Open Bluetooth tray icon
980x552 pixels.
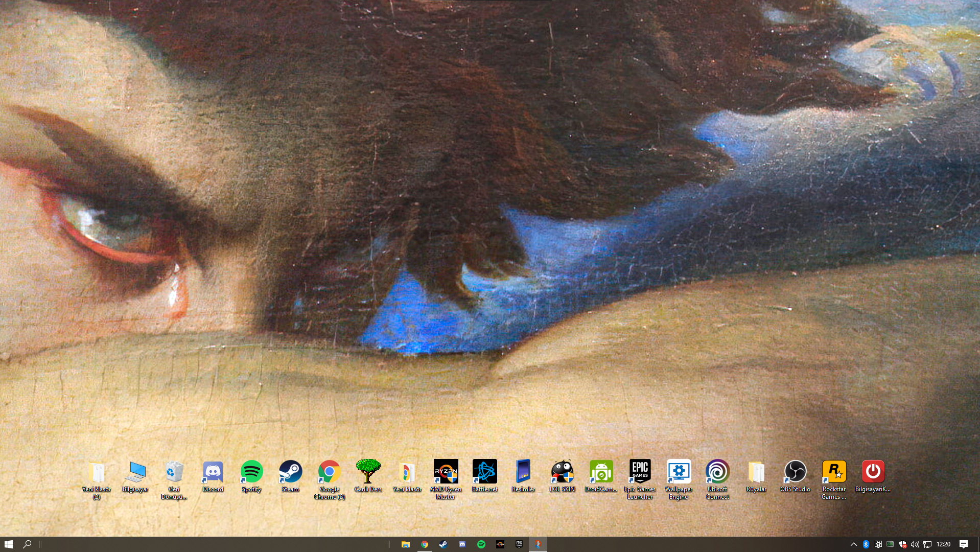pos(866,544)
